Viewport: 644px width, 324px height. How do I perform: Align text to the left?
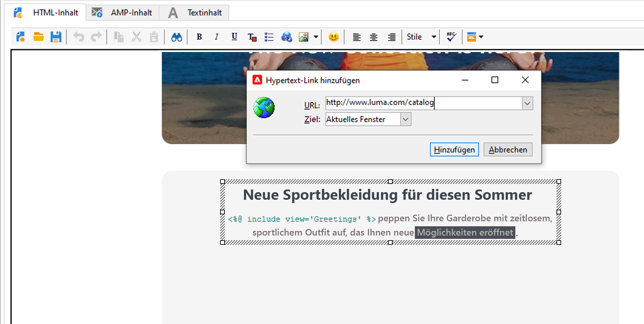pyautogui.click(x=357, y=37)
